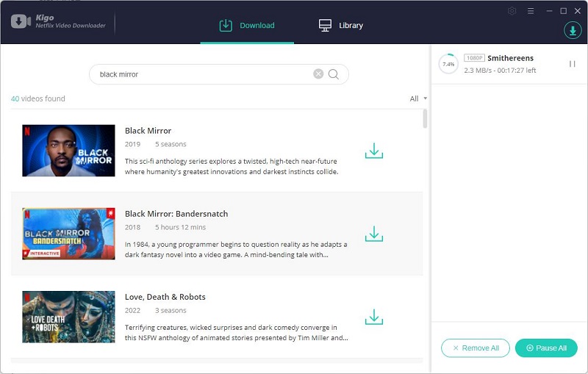The image size is (588, 374).
Task: Click the 40 videos found label
Action: (x=38, y=98)
